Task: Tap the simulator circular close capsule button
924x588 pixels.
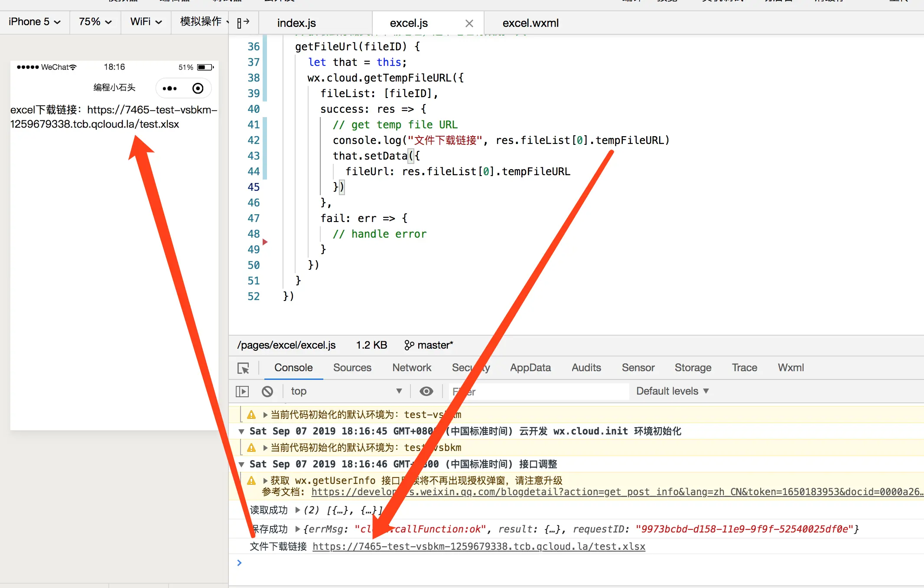Action: pyautogui.click(x=198, y=88)
